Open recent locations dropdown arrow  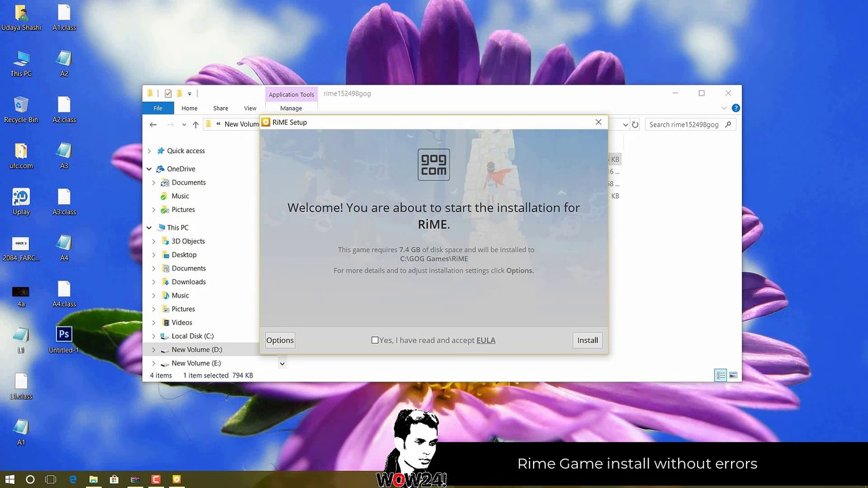184,125
